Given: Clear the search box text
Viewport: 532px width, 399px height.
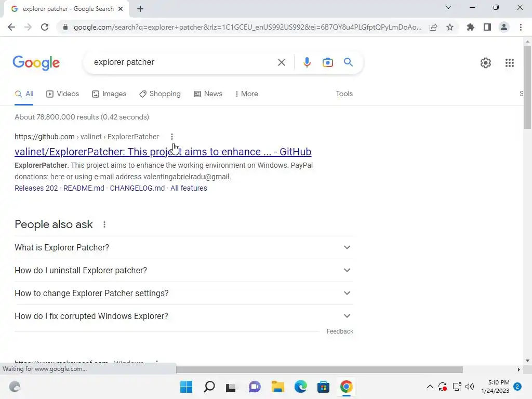Looking at the screenshot, I should 281,62.
